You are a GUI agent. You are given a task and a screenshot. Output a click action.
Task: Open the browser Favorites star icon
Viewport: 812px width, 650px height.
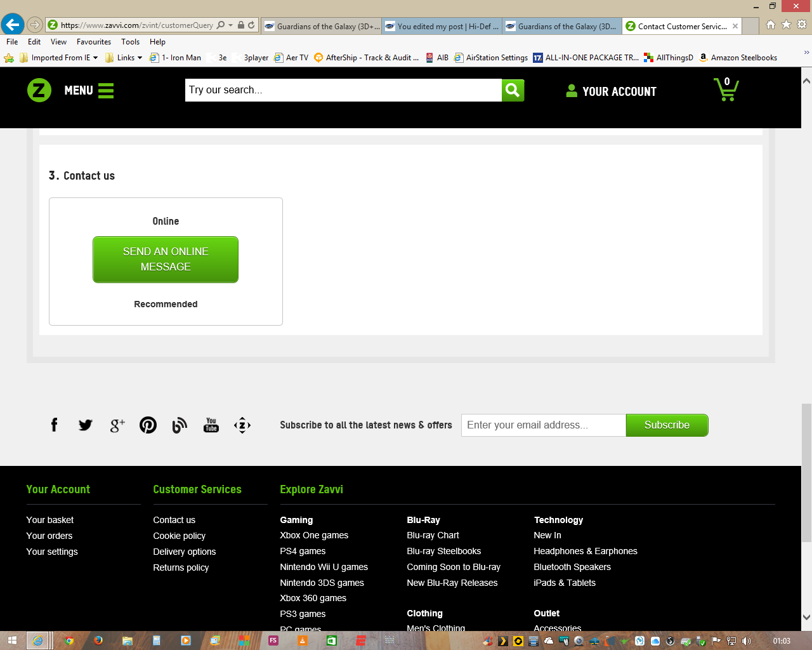786,25
